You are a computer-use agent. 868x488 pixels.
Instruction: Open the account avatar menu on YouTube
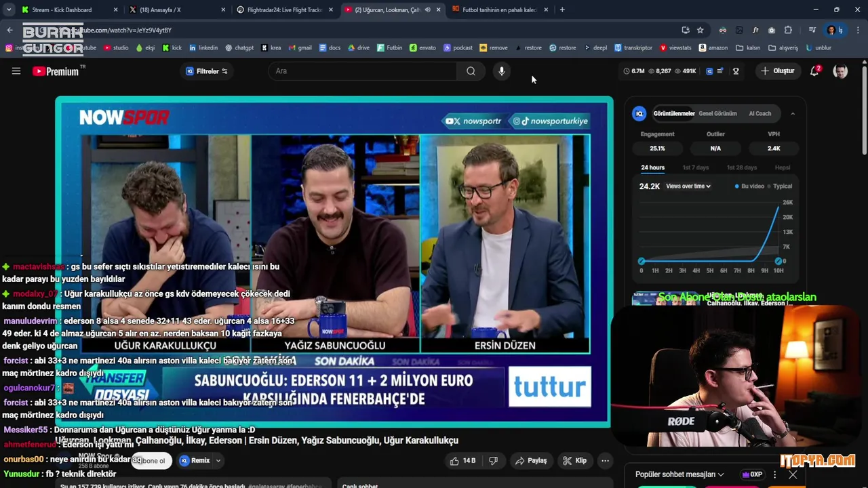click(840, 71)
